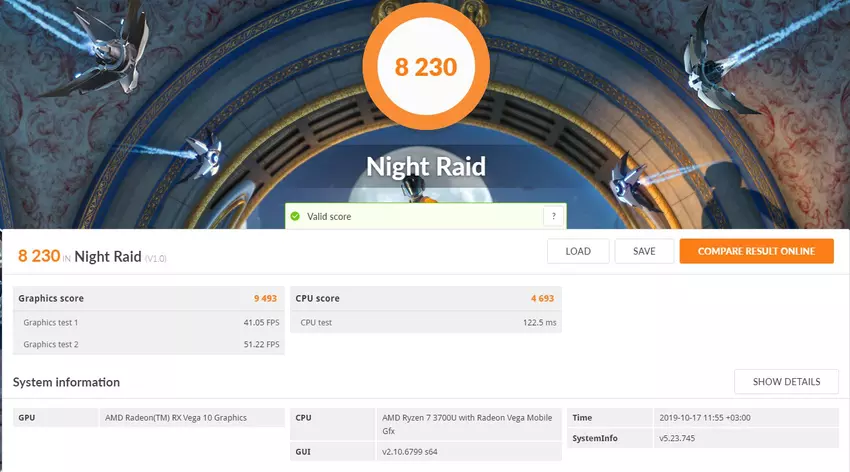Click the large Night Raid banner title
This screenshot has width=850, height=472.
pyautogui.click(x=425, y=165)
